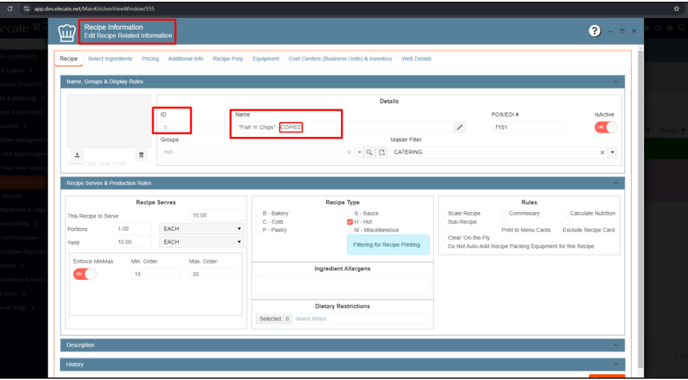View site information icon in address bar

(26, 8)
